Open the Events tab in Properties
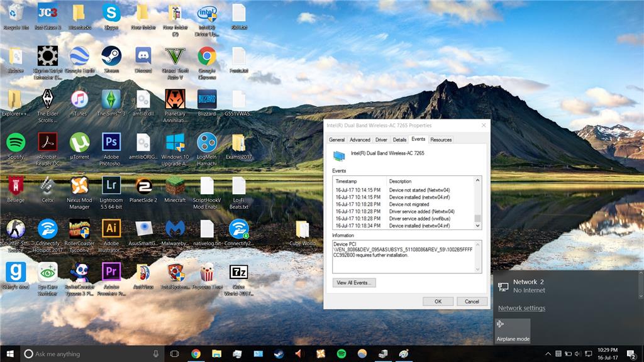This screenshot has height=362, width=644. [x=418, y=139]
